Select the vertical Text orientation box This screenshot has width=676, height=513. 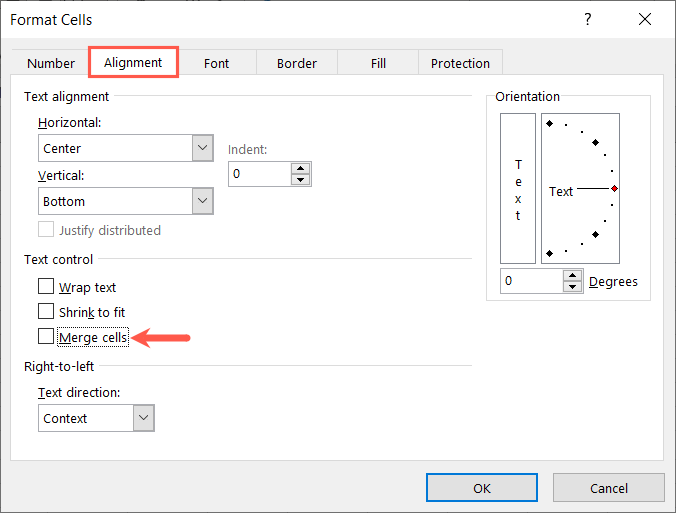pyautogui.click(x=518, y=189)
